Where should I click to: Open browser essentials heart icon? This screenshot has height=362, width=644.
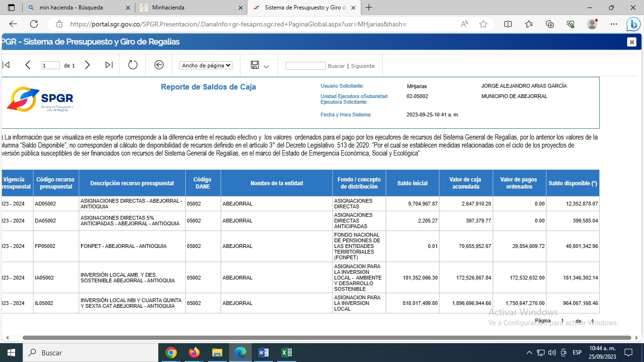570,24
